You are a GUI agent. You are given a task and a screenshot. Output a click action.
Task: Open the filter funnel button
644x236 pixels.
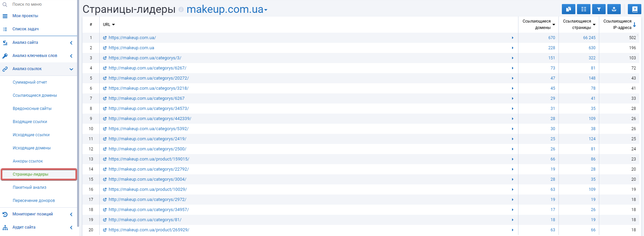click(x=599, y=9)
